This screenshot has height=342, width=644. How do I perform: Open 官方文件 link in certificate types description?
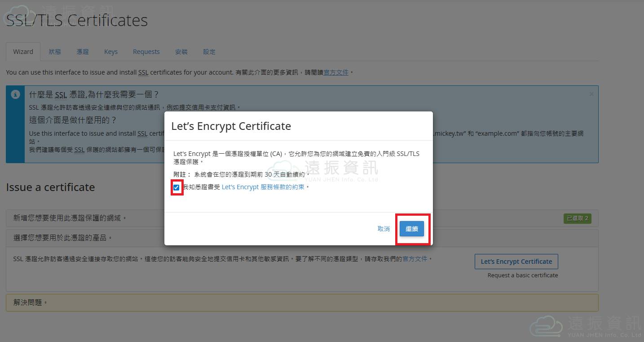pos(415,259)
